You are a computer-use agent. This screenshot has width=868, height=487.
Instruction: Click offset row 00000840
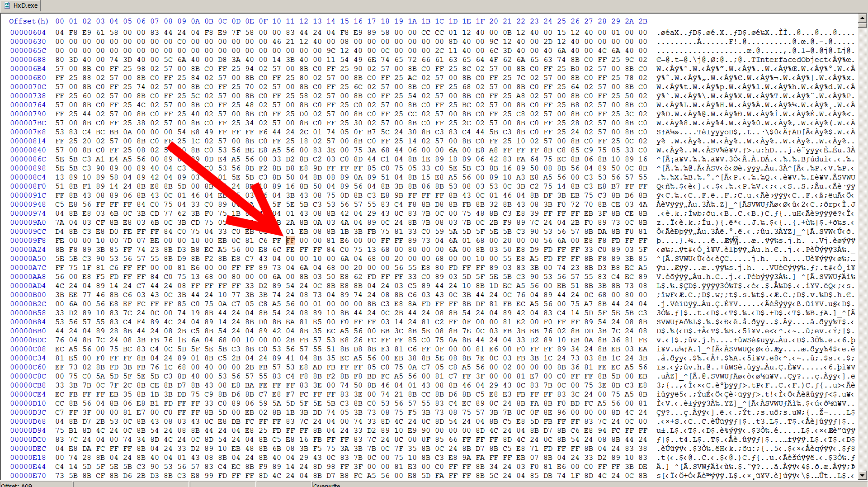tap(28, 150)
